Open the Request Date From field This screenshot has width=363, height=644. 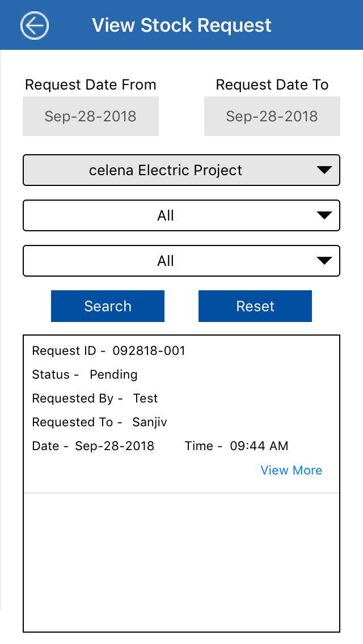click(91, 116)
